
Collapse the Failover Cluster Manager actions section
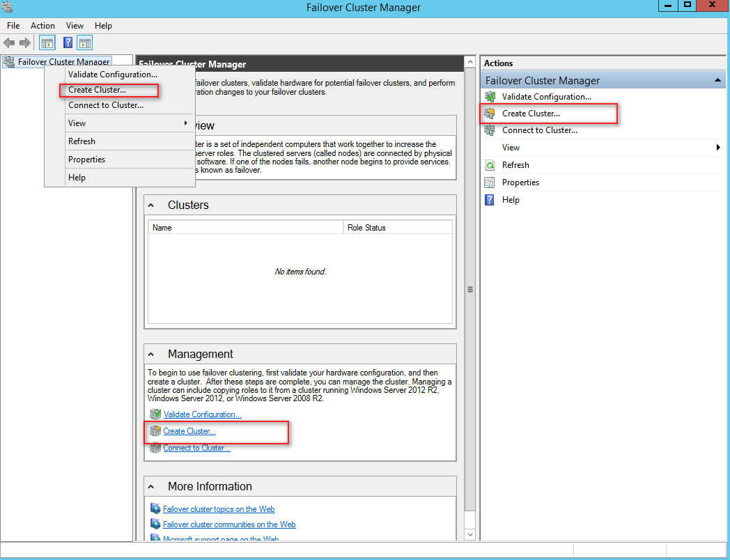coord(717,81)
